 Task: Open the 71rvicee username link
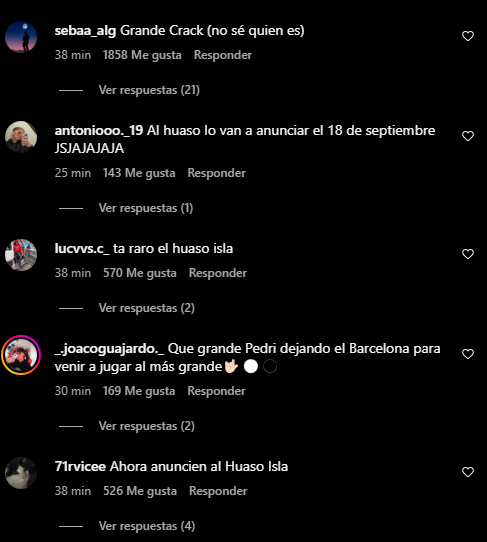(80, 466)
